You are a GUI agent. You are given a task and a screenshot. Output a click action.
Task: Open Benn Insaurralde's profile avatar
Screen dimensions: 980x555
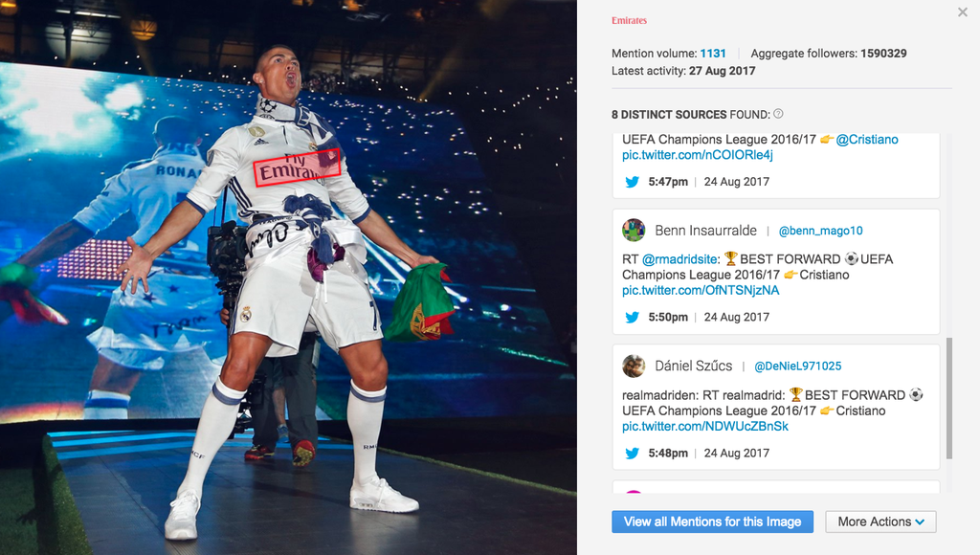(634, 231)
